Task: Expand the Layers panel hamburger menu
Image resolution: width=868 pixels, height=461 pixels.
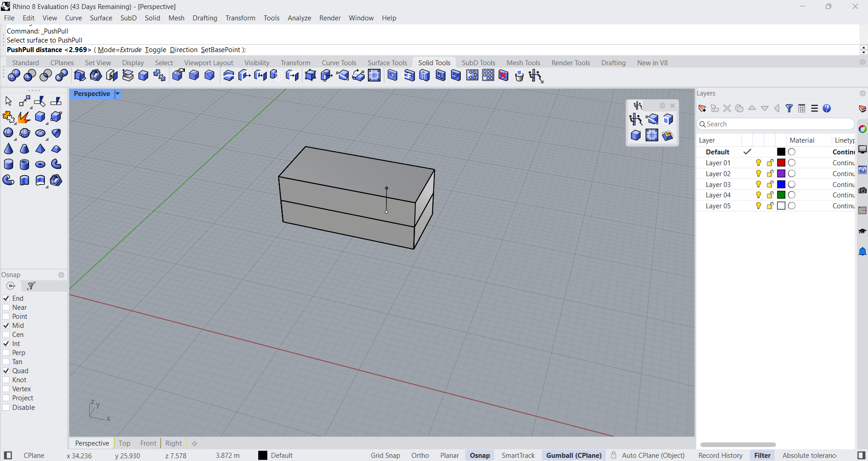Action: point(815,109)
